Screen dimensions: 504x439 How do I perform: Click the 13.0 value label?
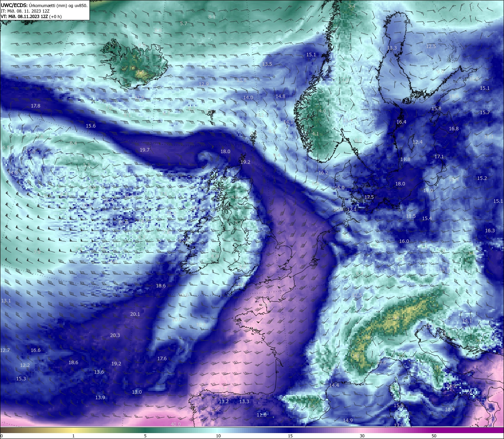click(137, 392)
